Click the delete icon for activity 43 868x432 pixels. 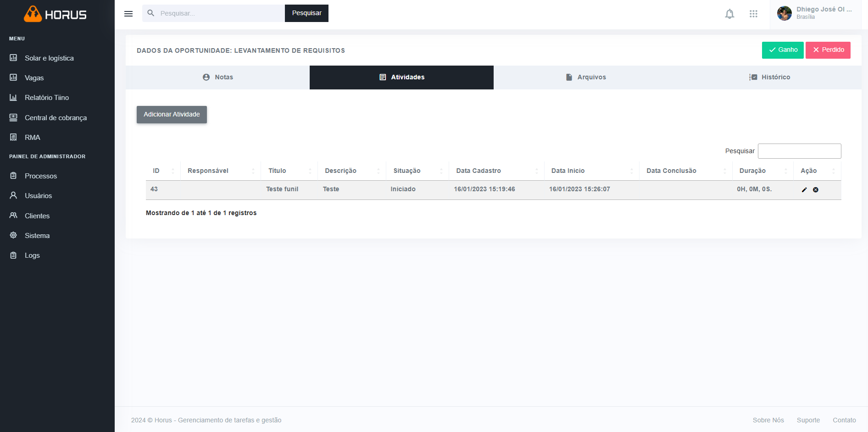pos(816,190)
